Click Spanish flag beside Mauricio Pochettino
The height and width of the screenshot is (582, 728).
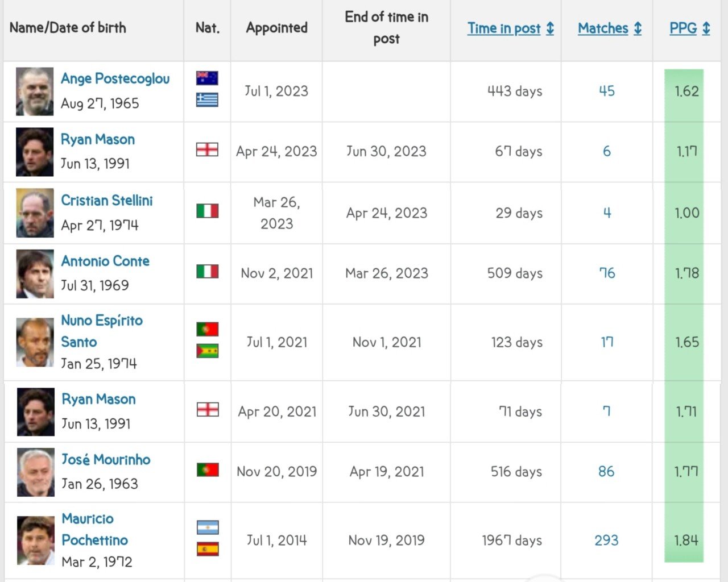[208, 550]
